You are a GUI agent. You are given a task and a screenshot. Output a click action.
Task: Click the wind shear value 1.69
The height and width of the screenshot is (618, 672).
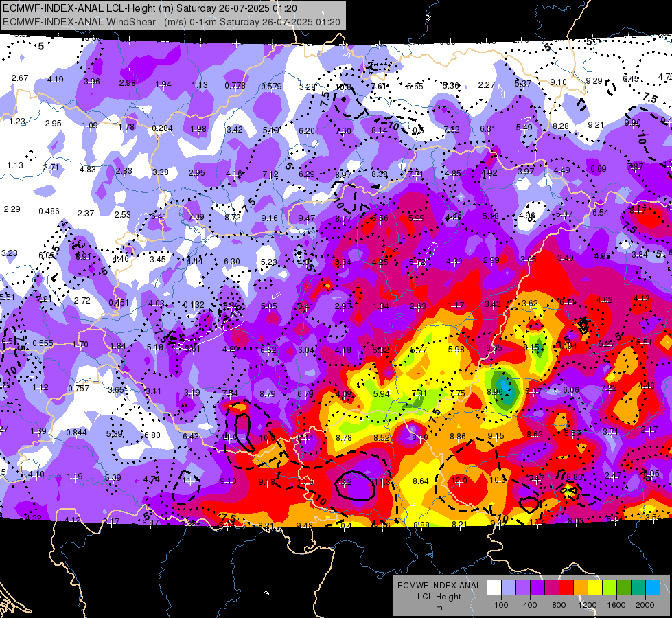pos(38,431)
